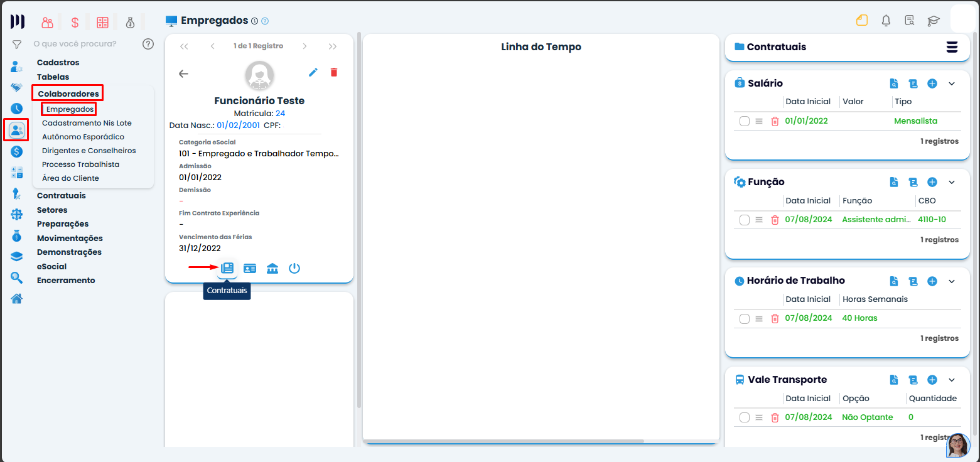Delete the Função record trash icon
980x462 pixels.
click(775, 220)
